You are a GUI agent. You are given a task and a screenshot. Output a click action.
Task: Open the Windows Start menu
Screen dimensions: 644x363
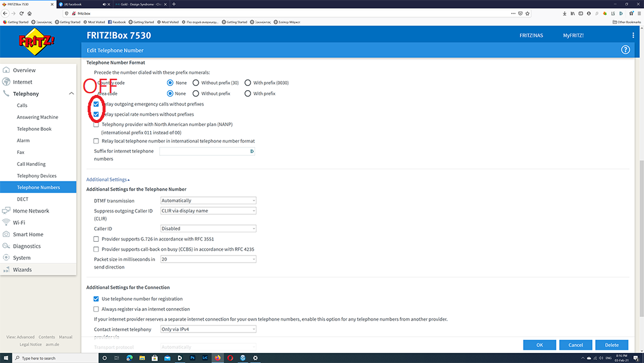click(x=6, y=358)
